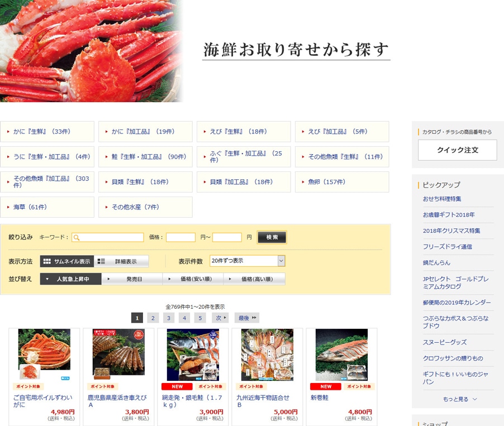Open the boiled snow crab product thumbnail

(x=44, y=355)
